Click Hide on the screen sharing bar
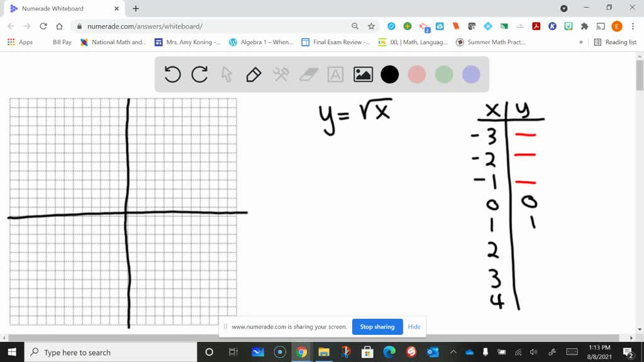This screenshot has height=362, width=644. click(x=414, y=327)
